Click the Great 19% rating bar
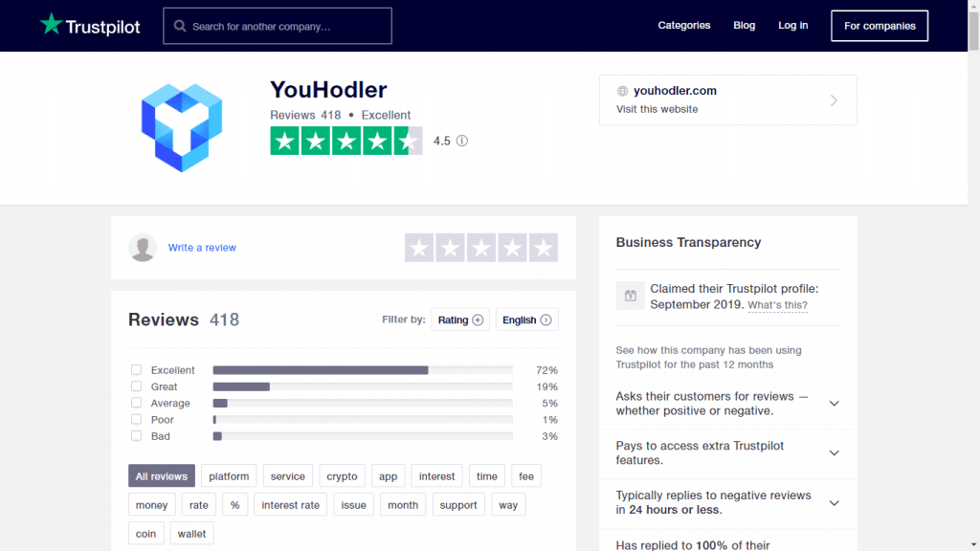 pyautogui.click(x=363, y=386)
